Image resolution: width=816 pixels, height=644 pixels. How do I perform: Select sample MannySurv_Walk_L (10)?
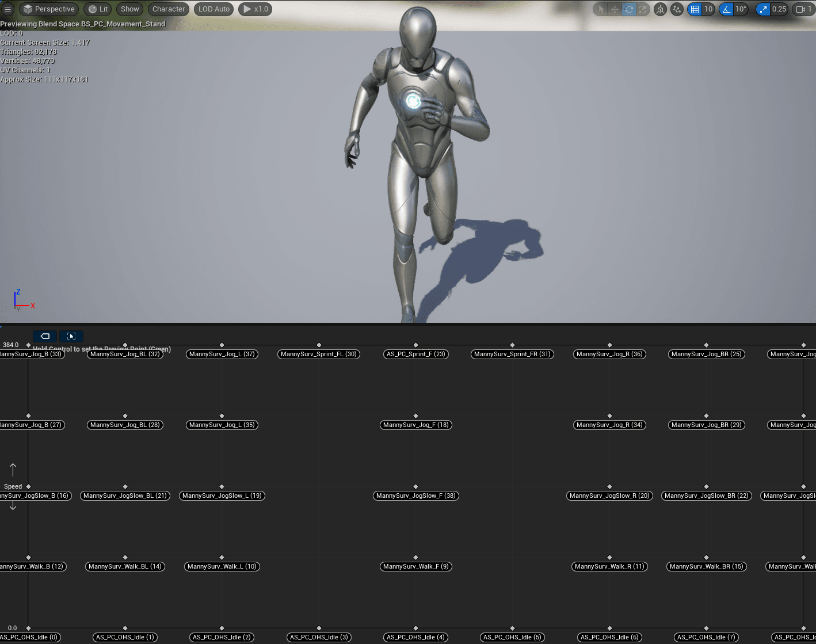coord(222,566)
